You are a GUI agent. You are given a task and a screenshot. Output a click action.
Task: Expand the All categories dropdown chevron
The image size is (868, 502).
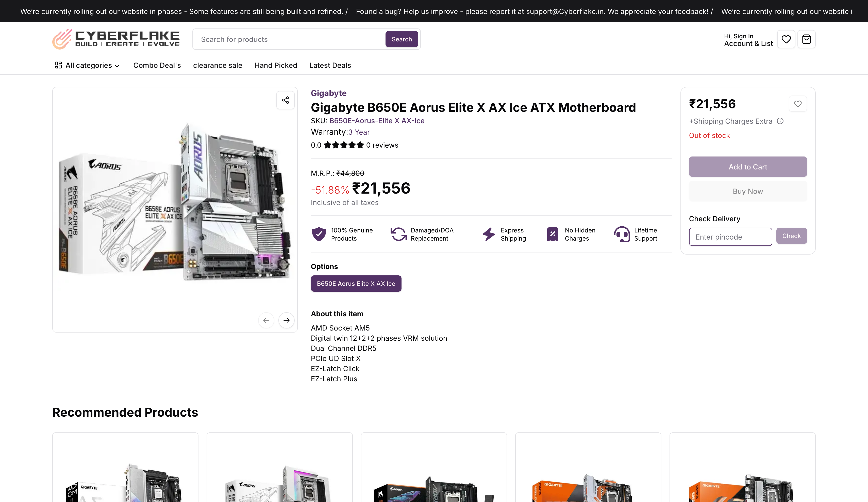[x=117, y=66]
